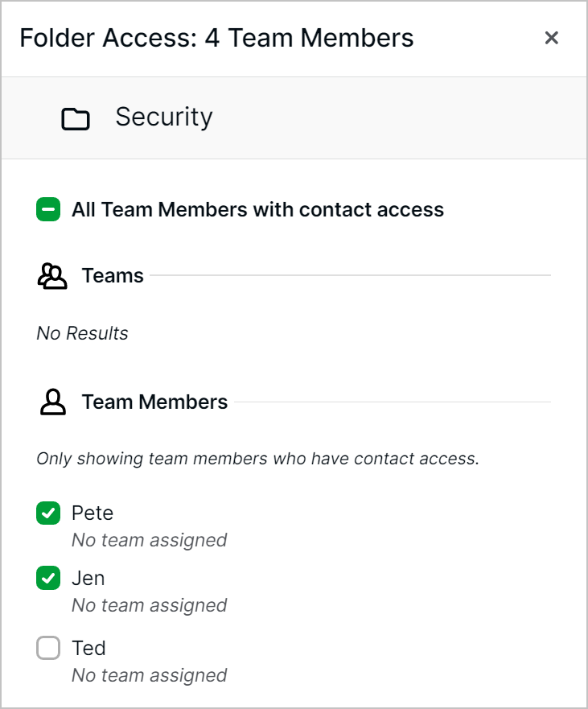588x709 pixels.
Task: Click the Pete name label
Action: (x=93, y=513)
